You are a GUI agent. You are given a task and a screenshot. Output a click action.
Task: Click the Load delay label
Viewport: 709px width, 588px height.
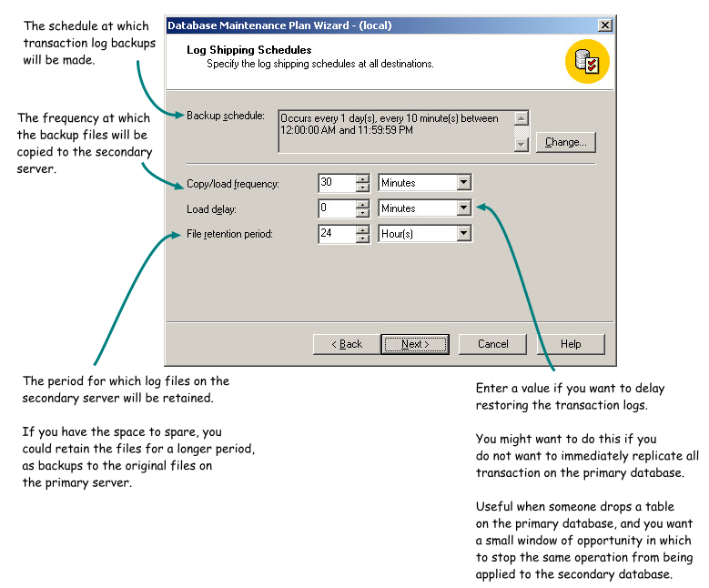tap(211, 209)
